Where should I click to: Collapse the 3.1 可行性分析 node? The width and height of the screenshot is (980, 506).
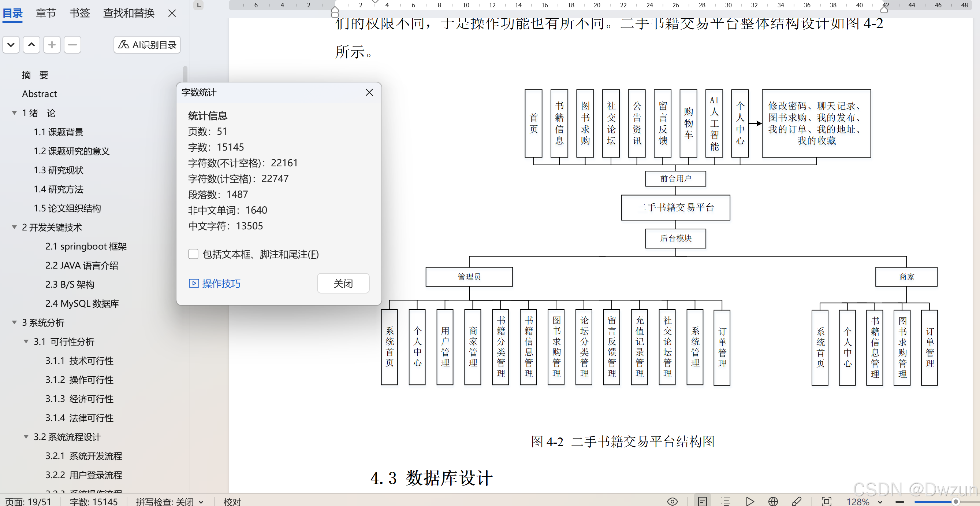tap(26, 341)
